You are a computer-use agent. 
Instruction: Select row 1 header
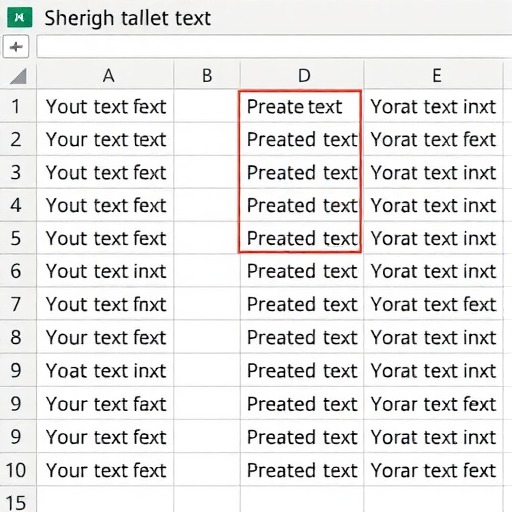pyautogui.click(x=18, y=106)
